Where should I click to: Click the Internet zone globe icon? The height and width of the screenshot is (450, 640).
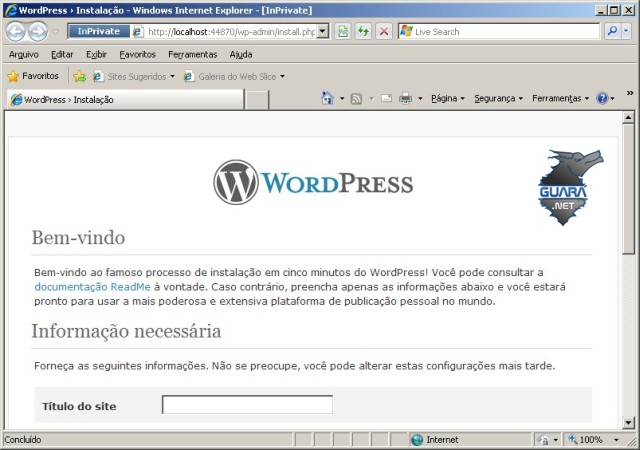[417, 440]
